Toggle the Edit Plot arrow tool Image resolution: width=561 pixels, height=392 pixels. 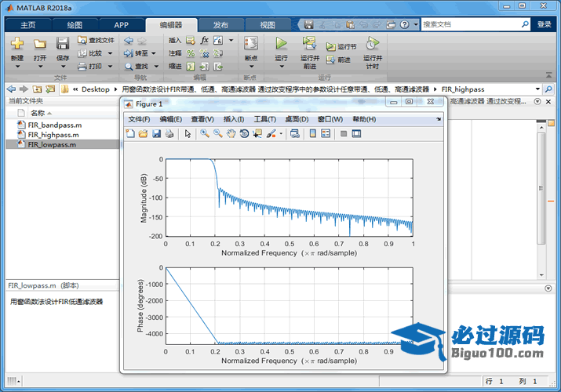click(188, 134)
